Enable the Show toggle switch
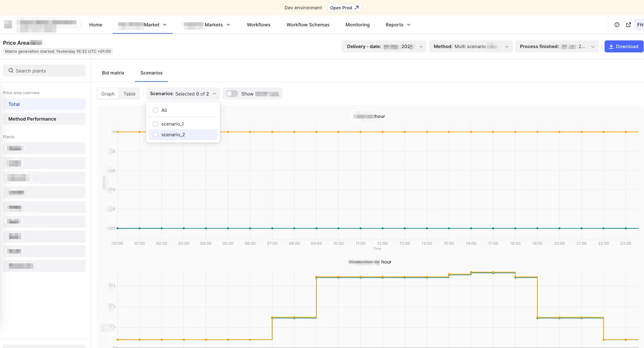This screenshot has height=348, width=644. click(x=232, y=94)
